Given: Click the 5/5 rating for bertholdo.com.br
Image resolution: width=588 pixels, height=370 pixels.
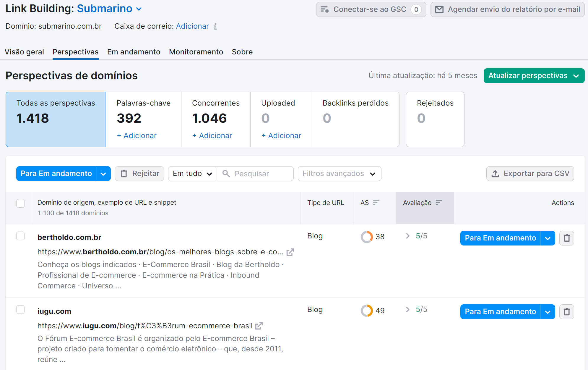Looking at the screenshot, I should point(421,236).
